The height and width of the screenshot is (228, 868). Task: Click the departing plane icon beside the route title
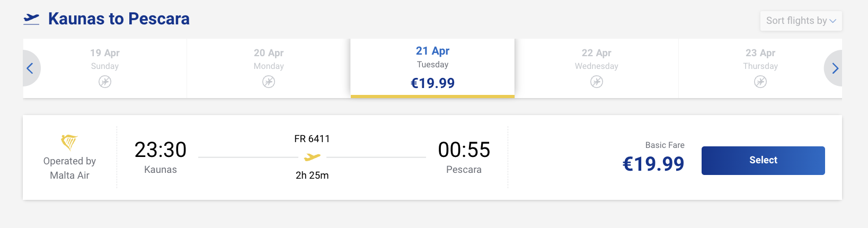[x=32, y=19]
